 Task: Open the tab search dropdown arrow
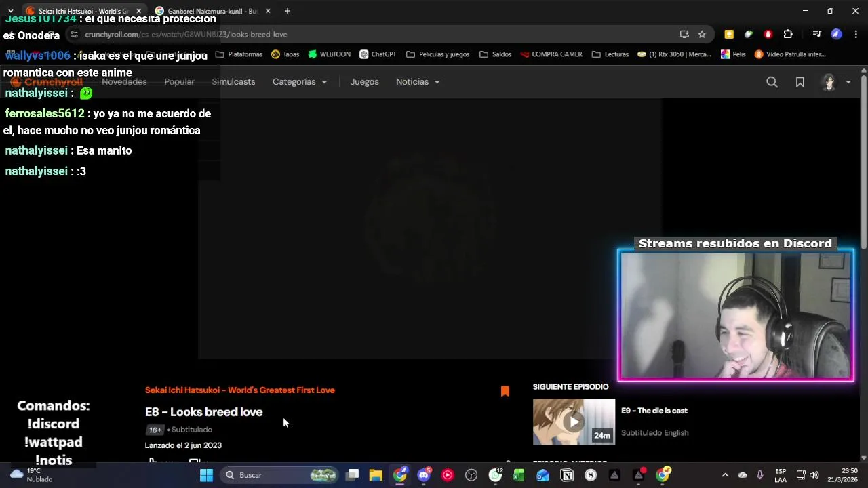tap(10, 11)
